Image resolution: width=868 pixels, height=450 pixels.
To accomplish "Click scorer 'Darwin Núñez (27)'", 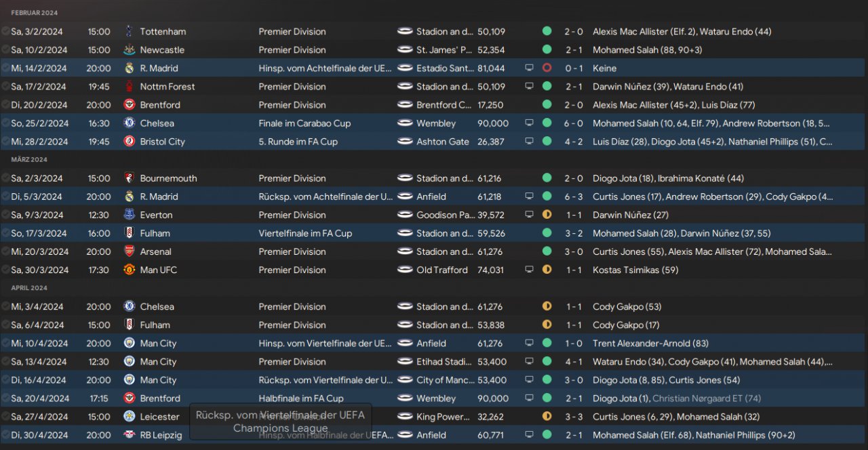I will pos(631,215).
